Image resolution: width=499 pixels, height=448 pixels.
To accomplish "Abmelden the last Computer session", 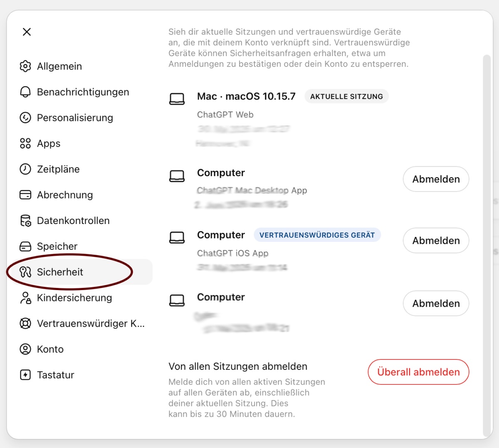I will [436, 303].
